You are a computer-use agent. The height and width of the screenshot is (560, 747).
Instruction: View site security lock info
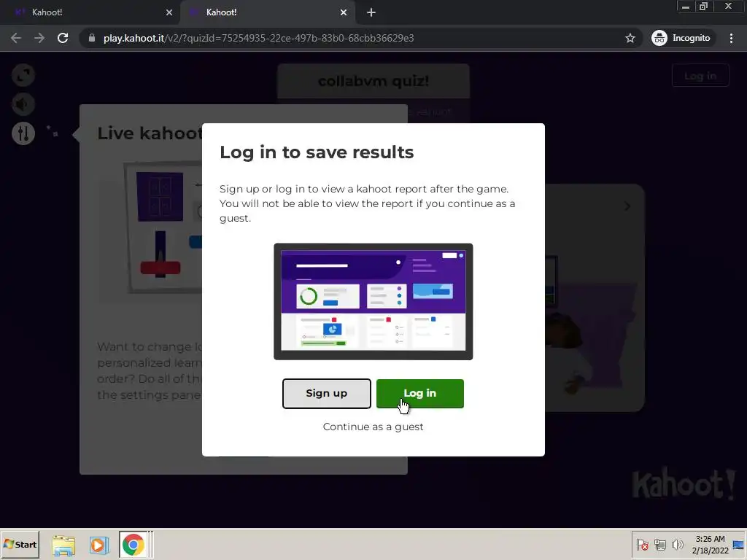coord(92,38)
